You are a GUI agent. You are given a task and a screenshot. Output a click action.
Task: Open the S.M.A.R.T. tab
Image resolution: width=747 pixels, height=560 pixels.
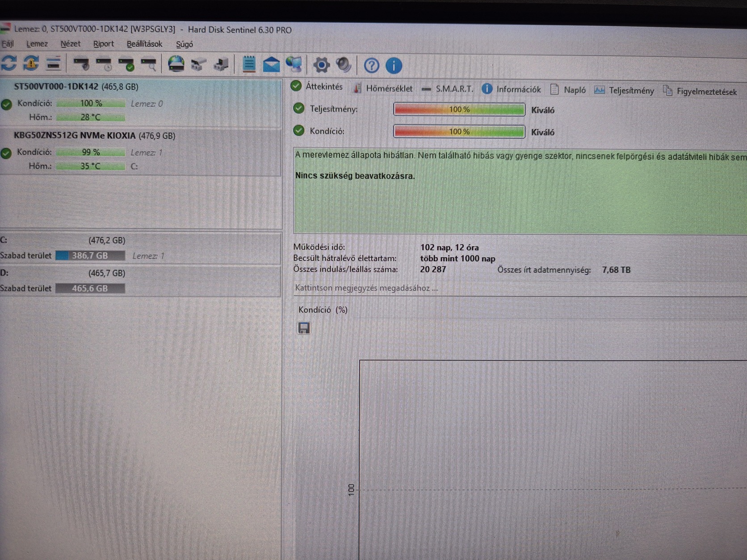click(x=447, y=89)
